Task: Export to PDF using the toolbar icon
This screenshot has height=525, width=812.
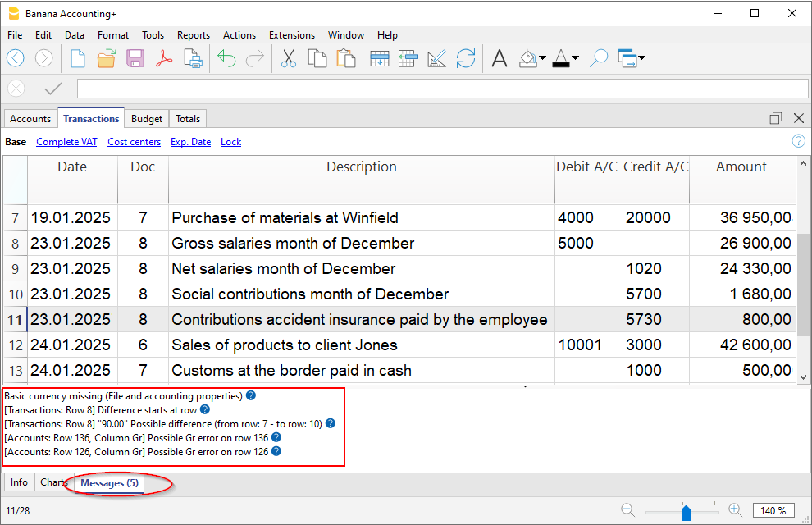Action: (163, 58)
